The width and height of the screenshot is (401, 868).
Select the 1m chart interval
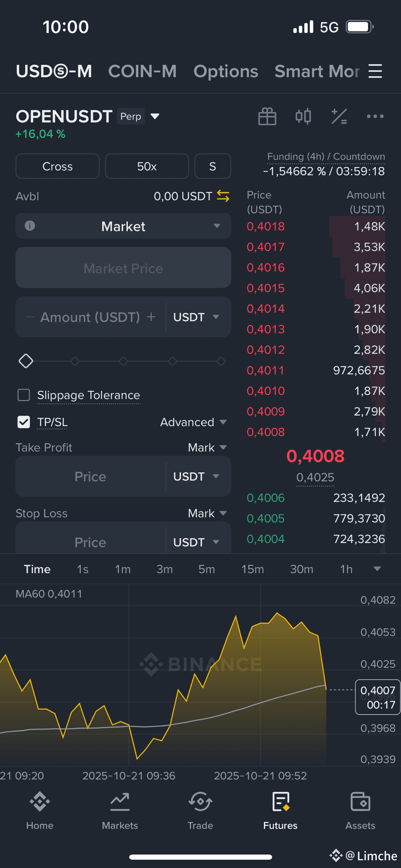coord(123,569)
